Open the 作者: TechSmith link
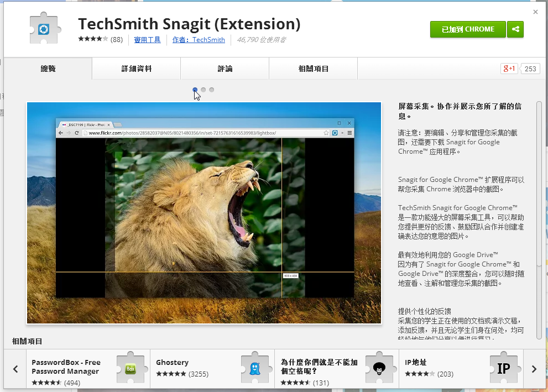The height and width of the screenshot is (392, 548). pos(199,40)
